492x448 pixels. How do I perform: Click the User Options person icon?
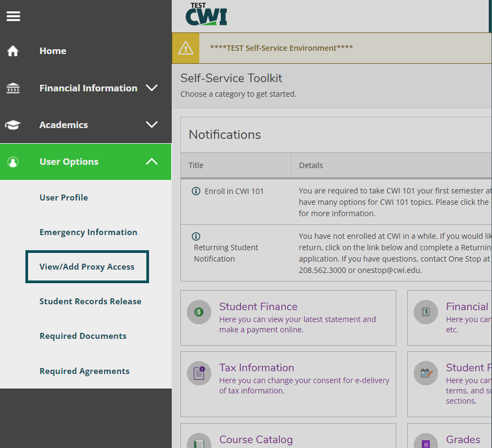click(13, 162)
